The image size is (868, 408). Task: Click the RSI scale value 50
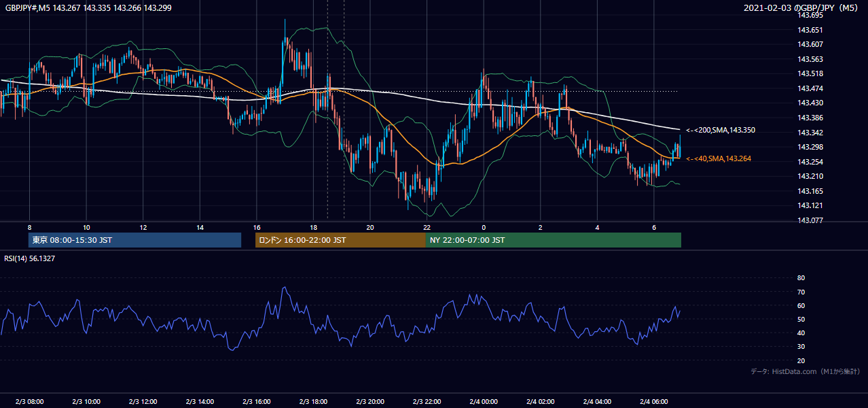(801, 320)
